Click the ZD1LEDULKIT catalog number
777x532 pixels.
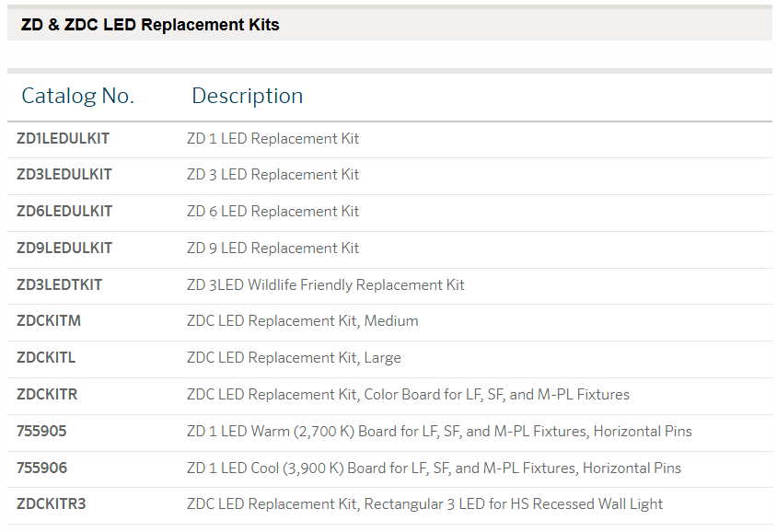point(63,139)
